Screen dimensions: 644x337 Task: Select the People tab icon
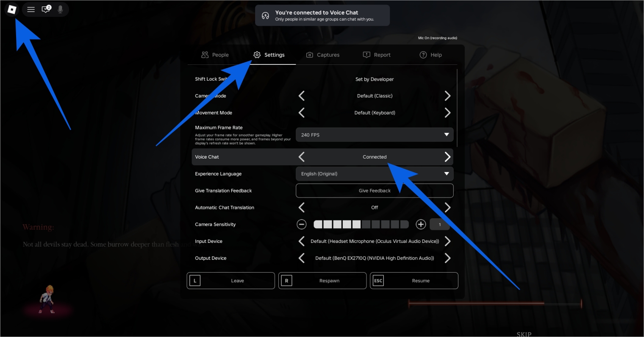pos(205,55)
